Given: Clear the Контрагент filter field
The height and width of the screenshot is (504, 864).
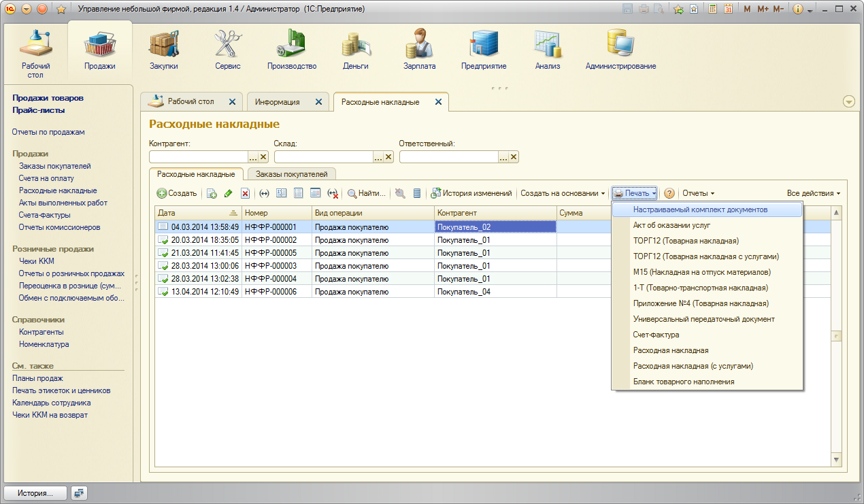Looking at the screenshot, I should pyautogui.click(x=263, y=157).
